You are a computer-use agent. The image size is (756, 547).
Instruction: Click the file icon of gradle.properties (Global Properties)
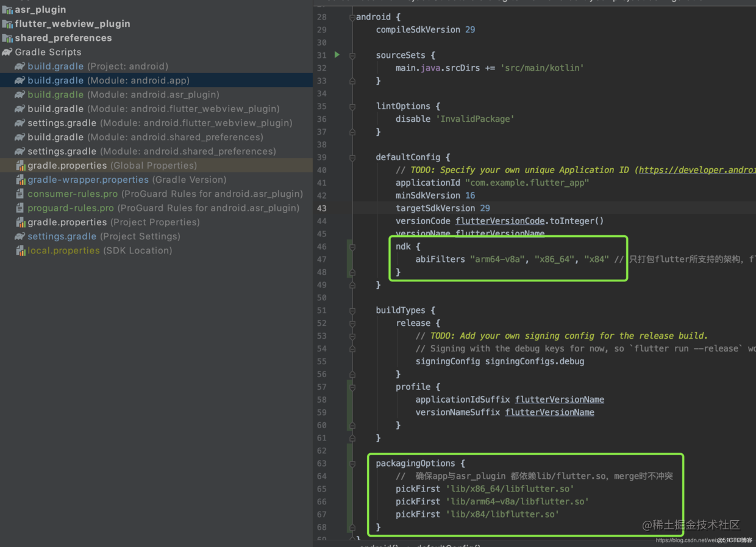pos(20,166)
